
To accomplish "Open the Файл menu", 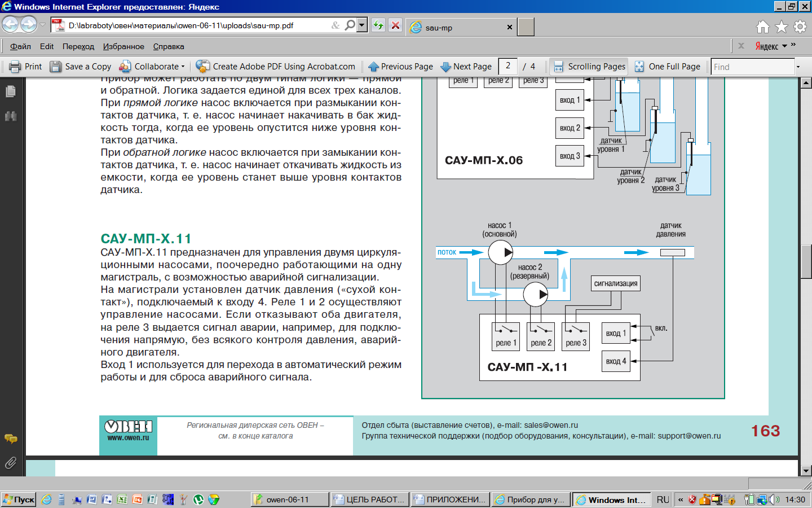I will pyautogui.click(x=20, y=46).
